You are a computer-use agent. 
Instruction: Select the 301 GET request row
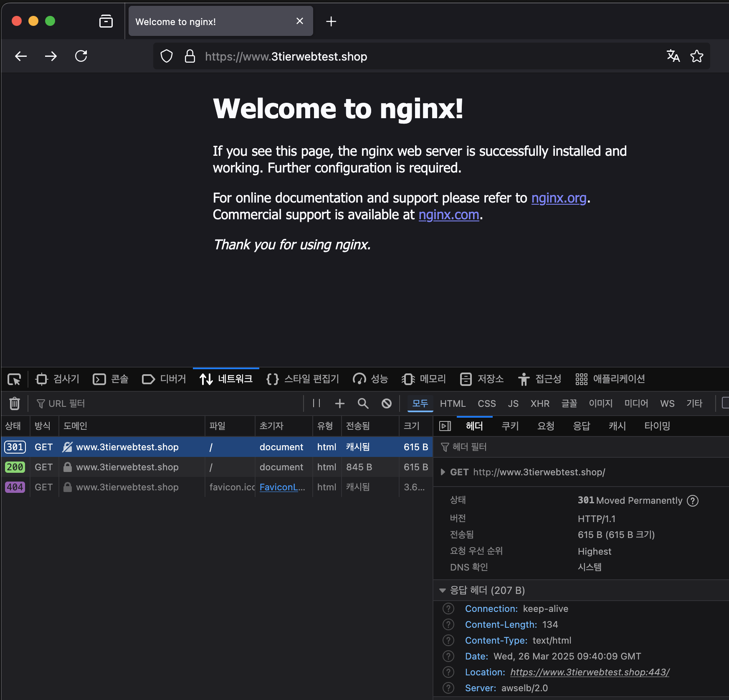click(217, 447)
